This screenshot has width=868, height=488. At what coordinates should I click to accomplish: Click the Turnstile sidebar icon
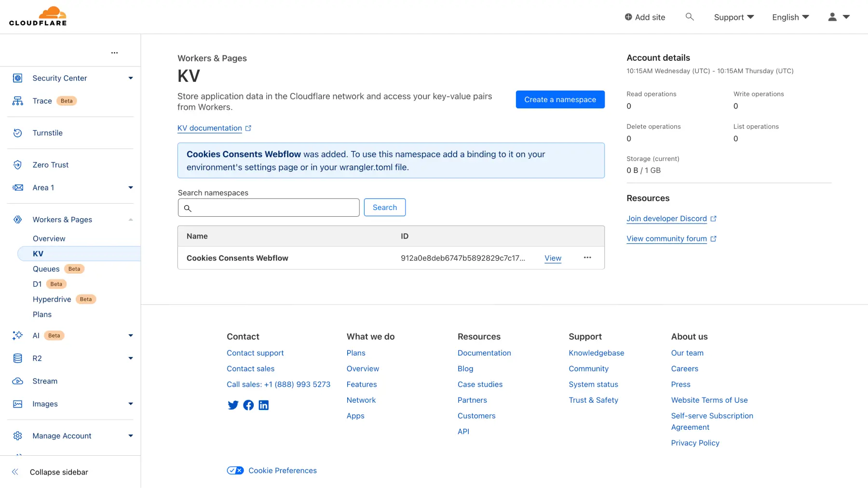click(x=18, y=133)
